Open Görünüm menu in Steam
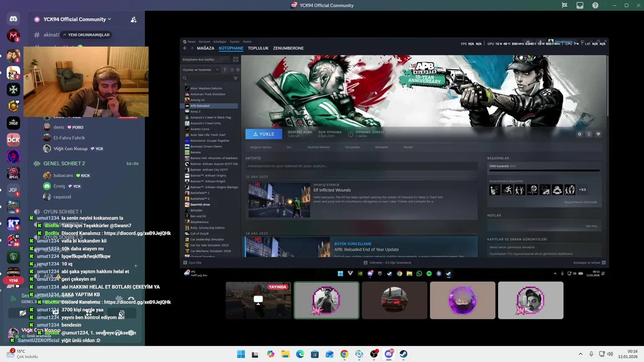Image resolution: width=644 pixels, height=362 pixels. pyautogui.click(x=204, y=42)
